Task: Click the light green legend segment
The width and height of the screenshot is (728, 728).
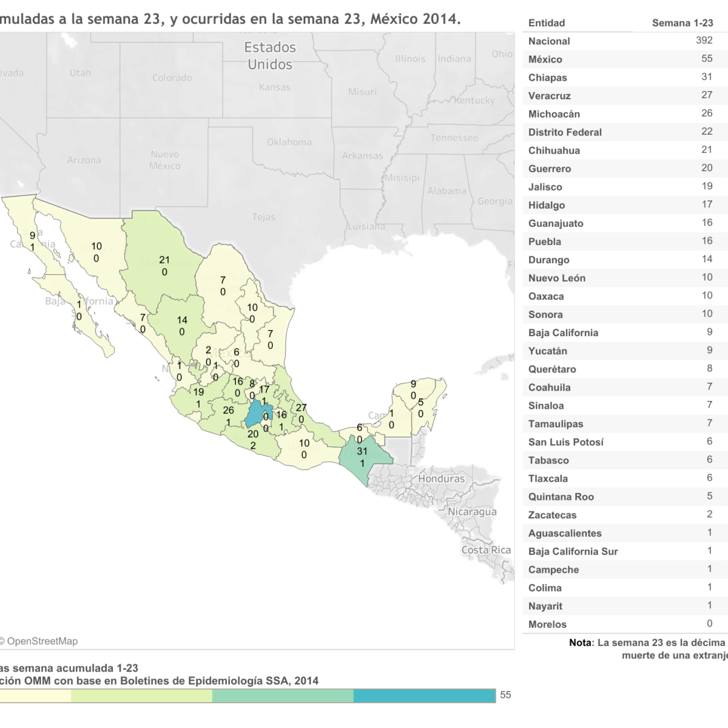Action: (141, 695)
